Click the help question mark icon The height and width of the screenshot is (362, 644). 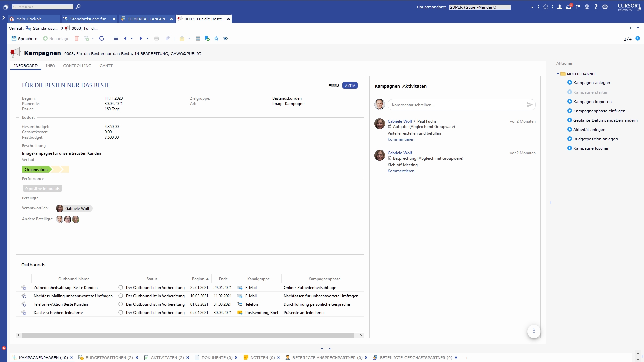coord(596,7)
